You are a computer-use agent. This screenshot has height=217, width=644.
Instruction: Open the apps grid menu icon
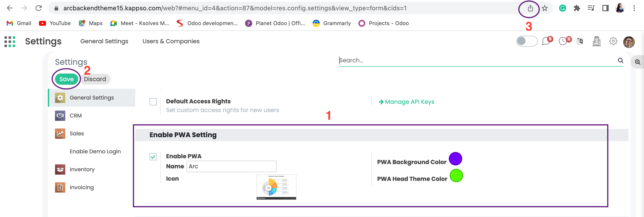(x=10, y=42)
